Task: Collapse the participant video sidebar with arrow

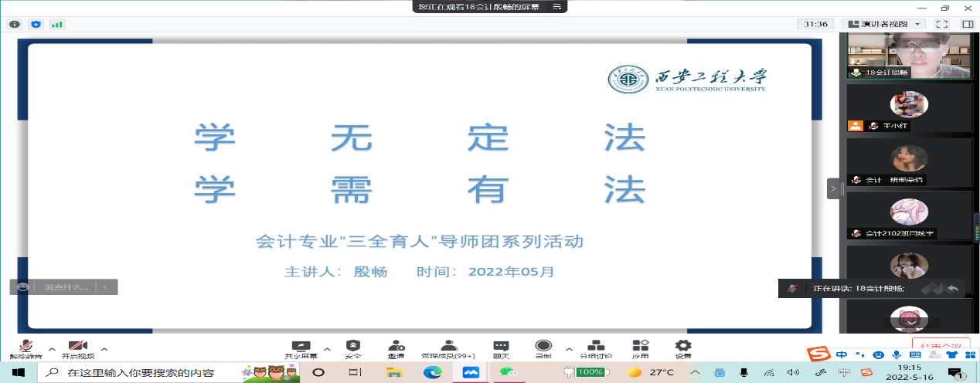Action: coord(833,188)
